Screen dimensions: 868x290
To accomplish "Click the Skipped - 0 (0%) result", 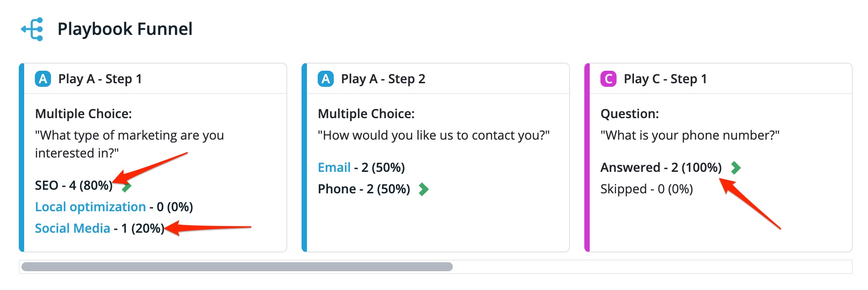I will 647,189.
